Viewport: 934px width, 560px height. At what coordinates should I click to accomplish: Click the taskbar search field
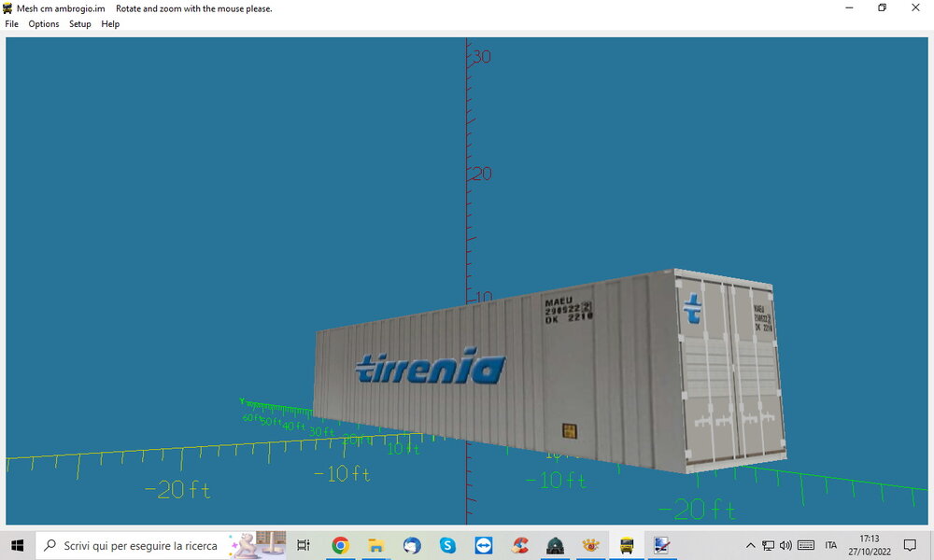click(161, 545)
